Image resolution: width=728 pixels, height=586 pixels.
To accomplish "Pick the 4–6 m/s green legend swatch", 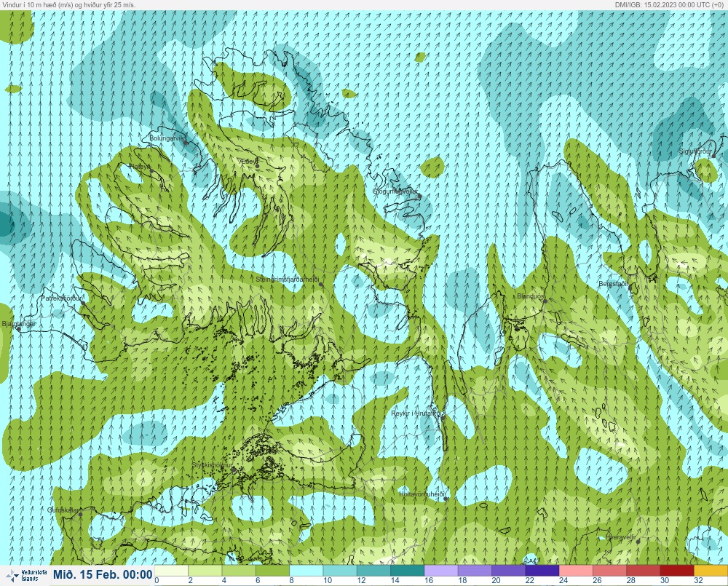I will pyautogui.click(x=239, y=571).
